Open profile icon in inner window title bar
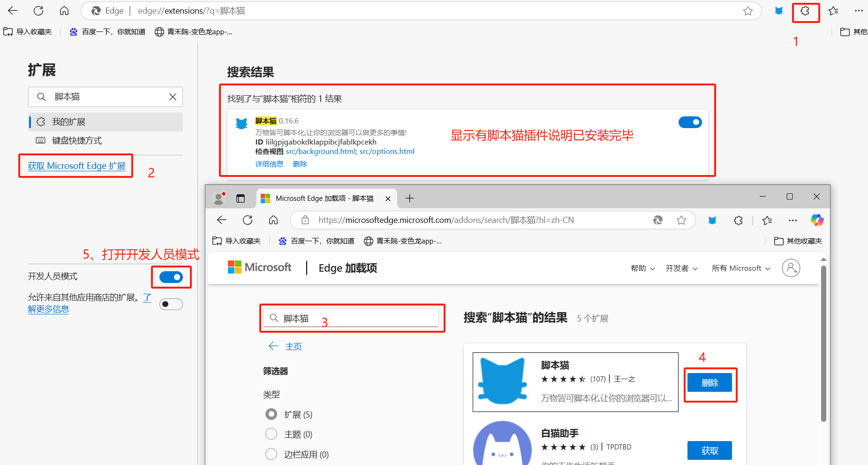 219,198
